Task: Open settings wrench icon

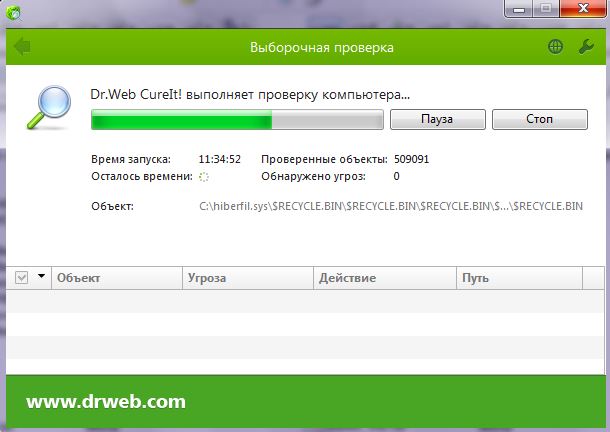Action: coord(586,47)
